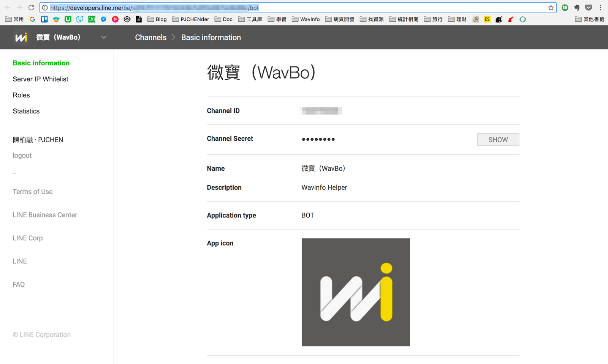This screenshot has height=364, width=608.
Task: Bookmark this page with the star icon
Action: coord(551,8)
